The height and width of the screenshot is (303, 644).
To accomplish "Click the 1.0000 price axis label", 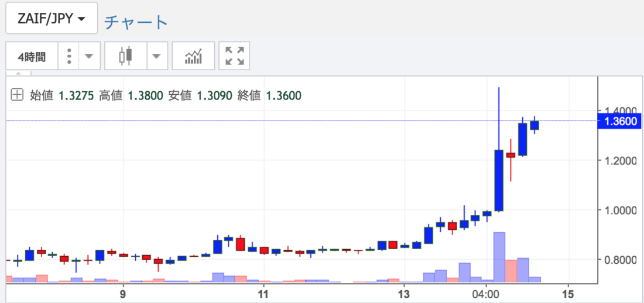I will coord(621,210).
